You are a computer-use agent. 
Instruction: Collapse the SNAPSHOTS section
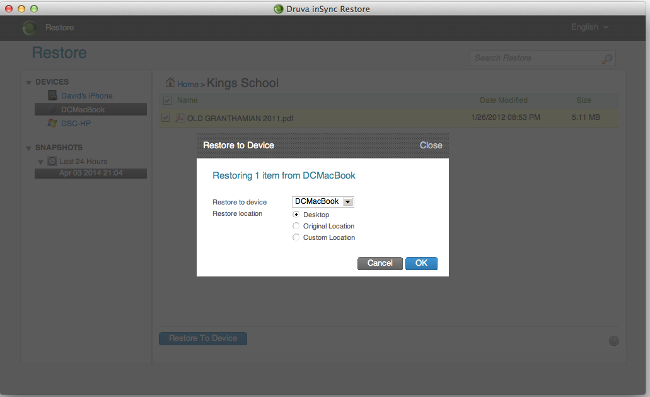pyautogui.click(x=29, y=148)
